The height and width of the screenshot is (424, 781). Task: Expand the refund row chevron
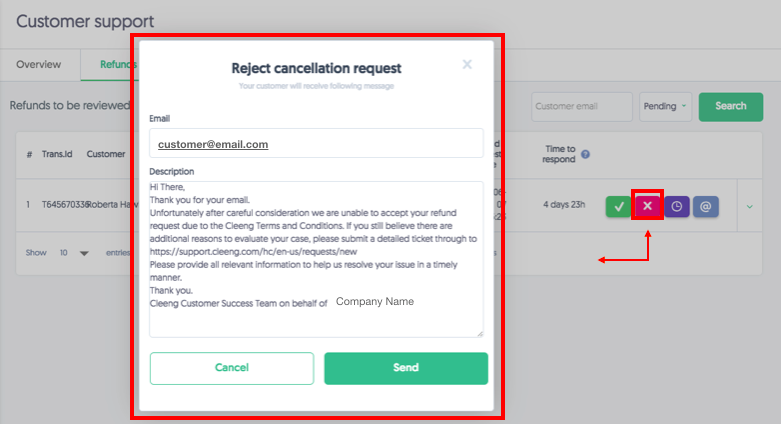pos(749,206)
